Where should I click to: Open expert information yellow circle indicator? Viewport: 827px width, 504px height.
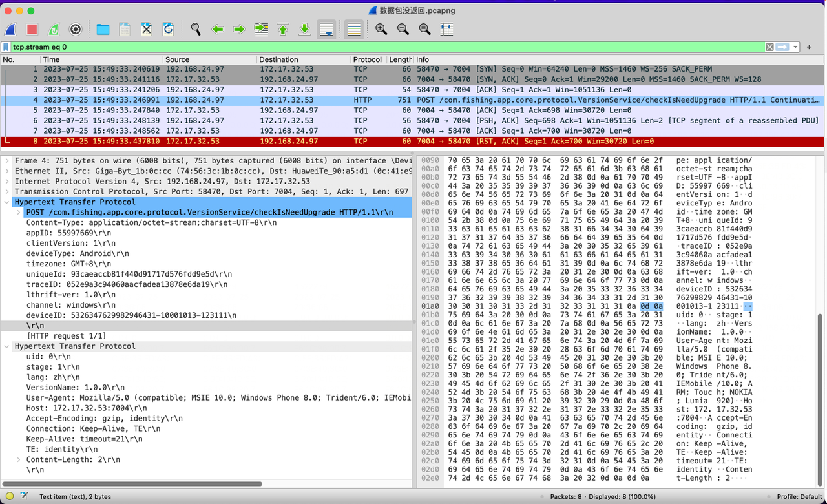pyautogui.click(x=9, y=496)
